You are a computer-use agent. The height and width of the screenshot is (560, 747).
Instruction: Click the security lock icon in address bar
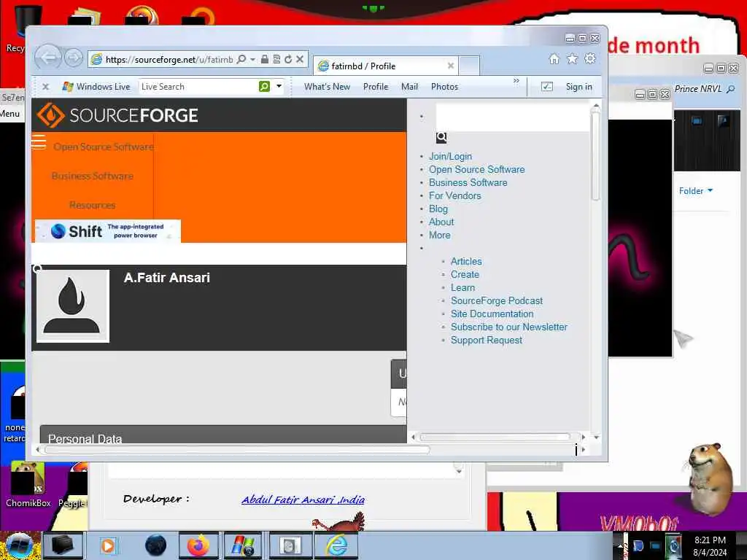pyautogui.click(x=264, y=59)
